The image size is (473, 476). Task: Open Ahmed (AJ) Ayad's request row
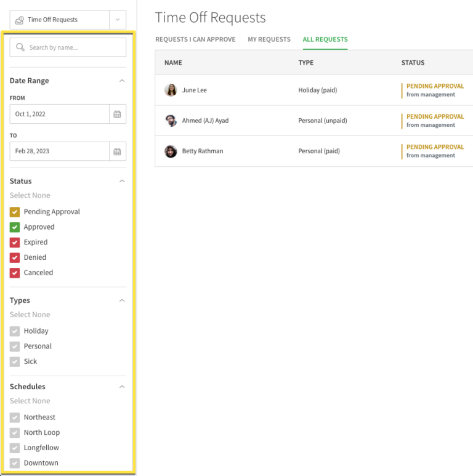click(314, 121)
